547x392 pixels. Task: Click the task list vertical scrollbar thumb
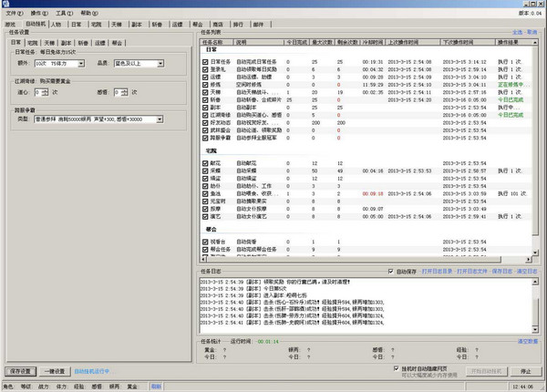tap(535, 140)
